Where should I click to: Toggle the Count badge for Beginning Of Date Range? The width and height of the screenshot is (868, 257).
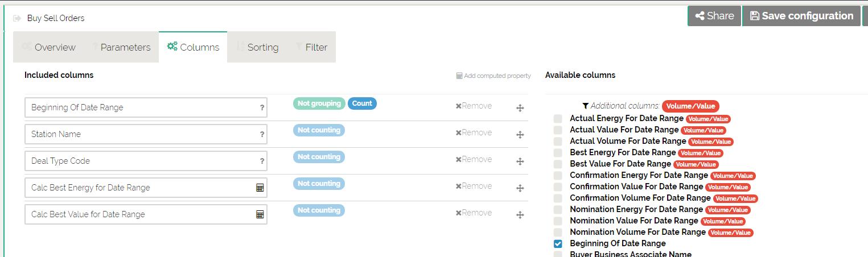pos(362,103)
